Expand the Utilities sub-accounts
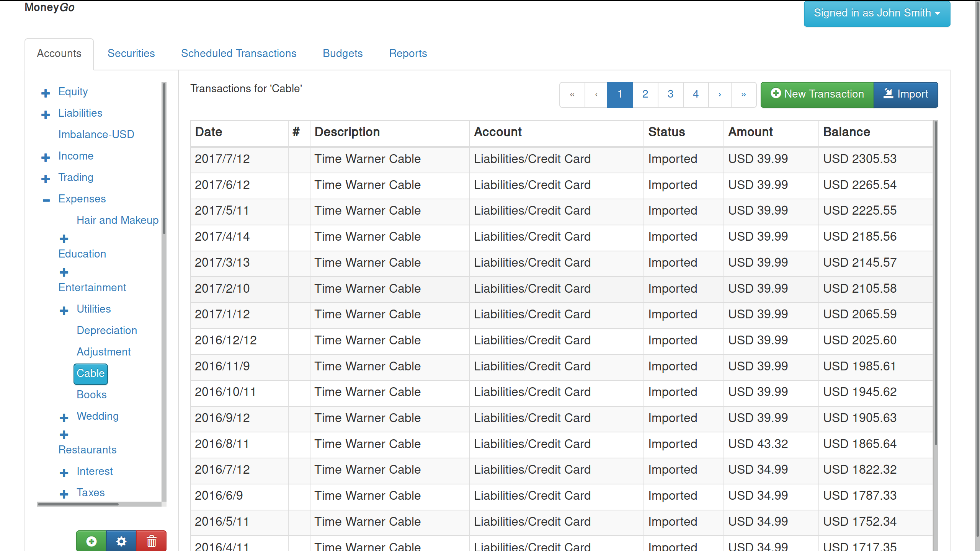The width and height of the screenshot is (980, 551). (64, 310)
